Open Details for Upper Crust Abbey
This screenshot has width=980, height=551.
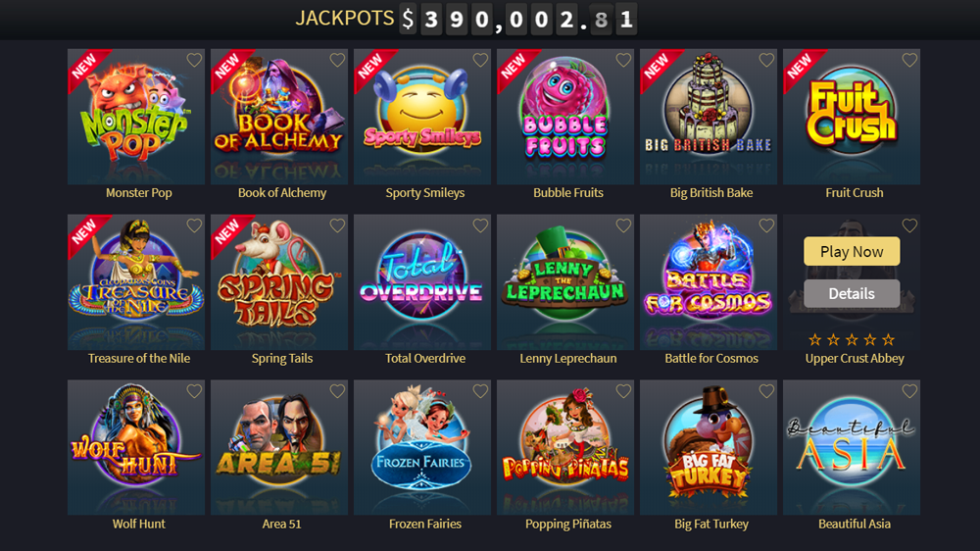click(852, 293)
